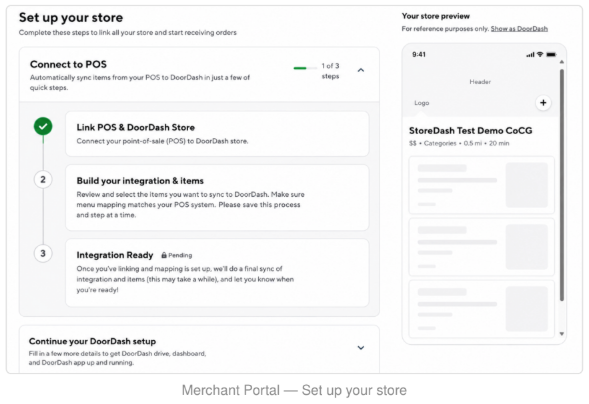Viewport: 589px width, 404px height.
Task: Click the cellular signal icon in preview
Action: 530,55
